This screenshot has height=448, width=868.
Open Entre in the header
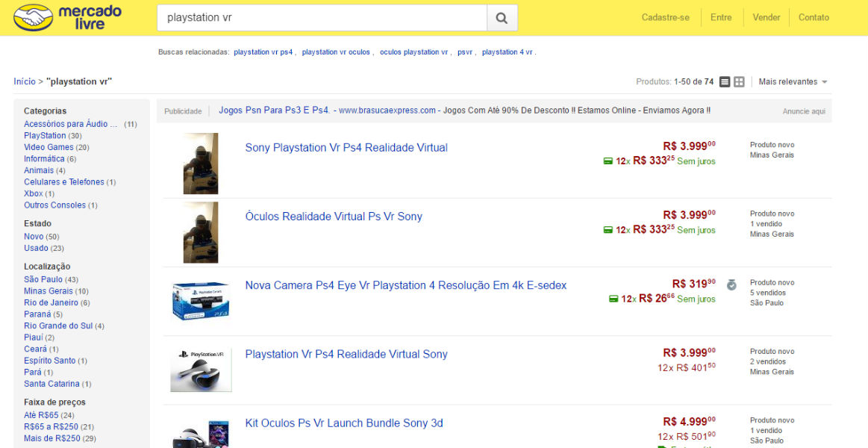click(x=721, y=17)
